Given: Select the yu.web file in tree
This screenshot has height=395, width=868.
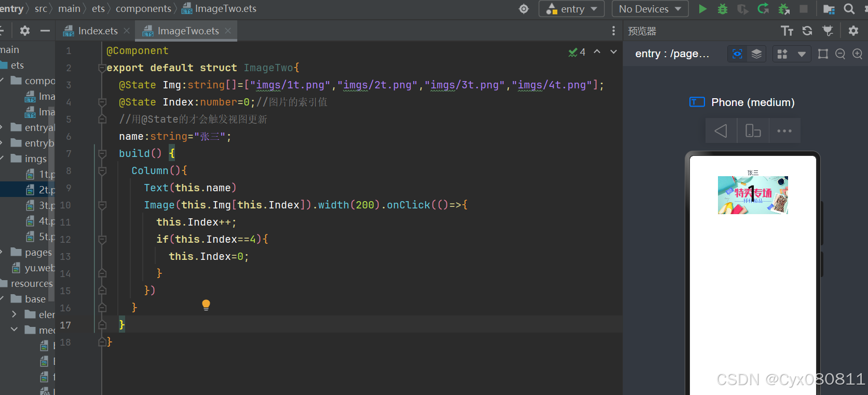Looking at the screenshot, I should [x=33, y=268].
